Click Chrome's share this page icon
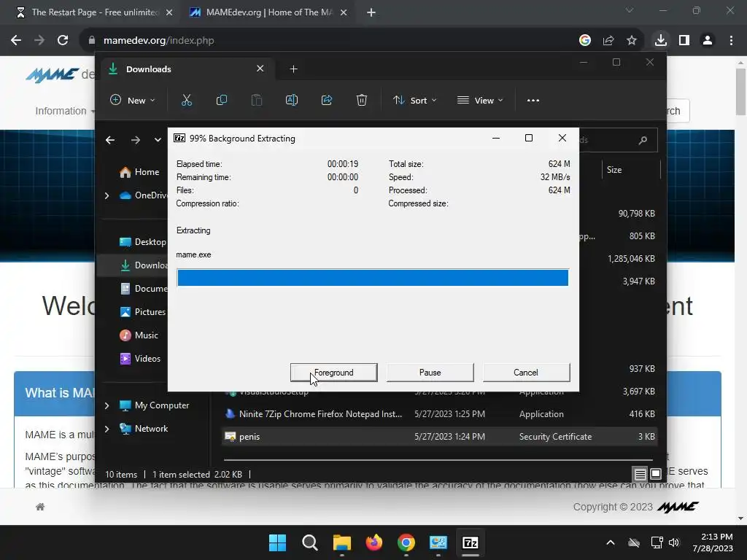 point(608,41)
